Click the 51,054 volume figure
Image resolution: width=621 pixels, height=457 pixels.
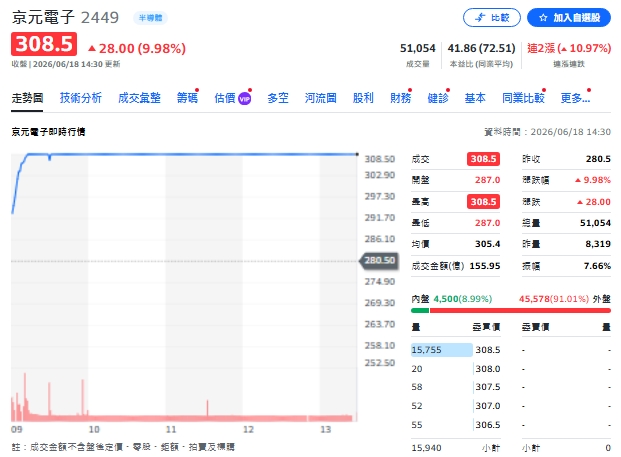click(417, 48)
